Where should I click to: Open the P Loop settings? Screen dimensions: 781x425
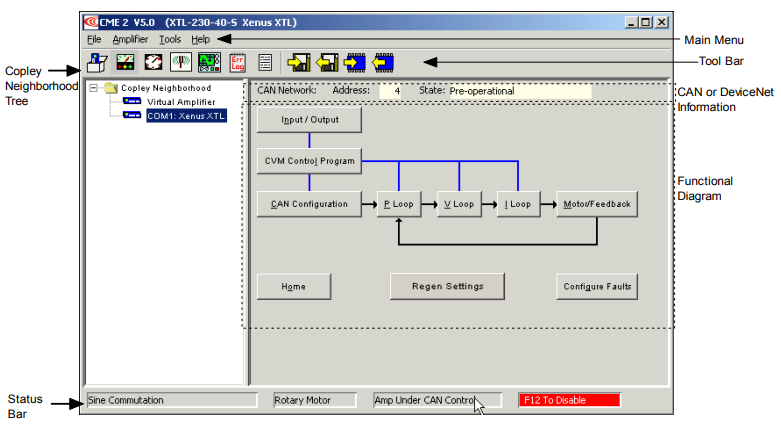coord(398,204)
